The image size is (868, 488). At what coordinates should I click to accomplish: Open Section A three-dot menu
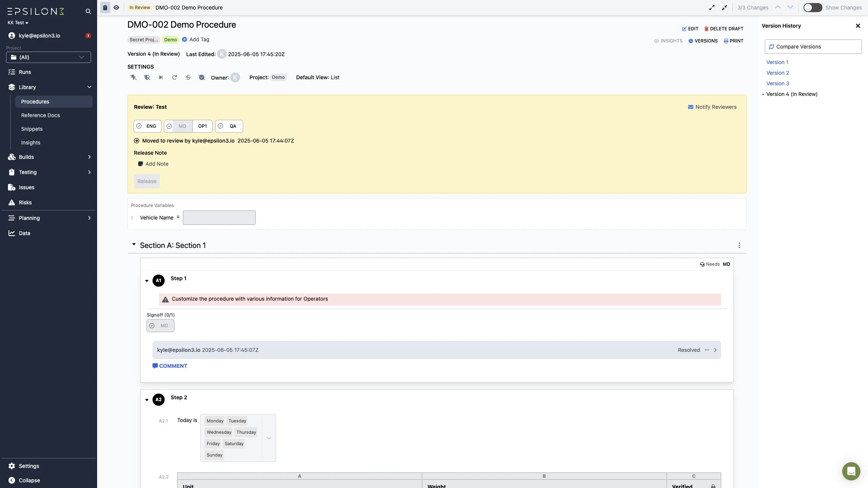coord(739,245)
